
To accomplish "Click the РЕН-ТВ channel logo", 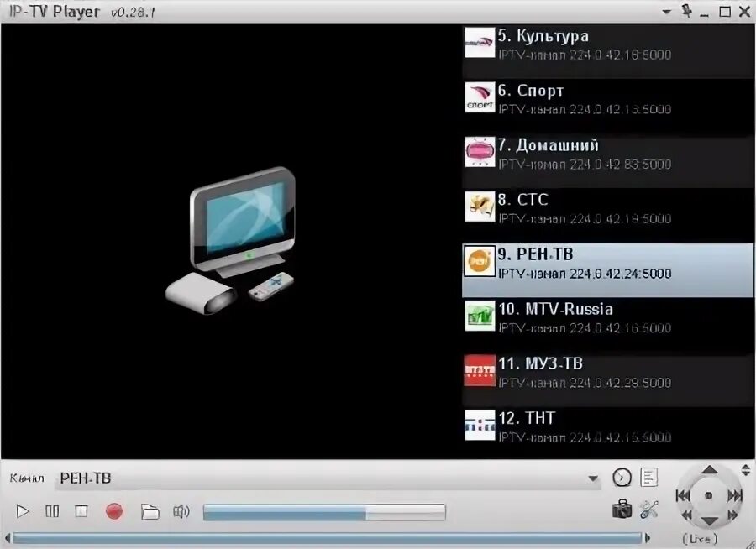I will click(x=480, y=261).
